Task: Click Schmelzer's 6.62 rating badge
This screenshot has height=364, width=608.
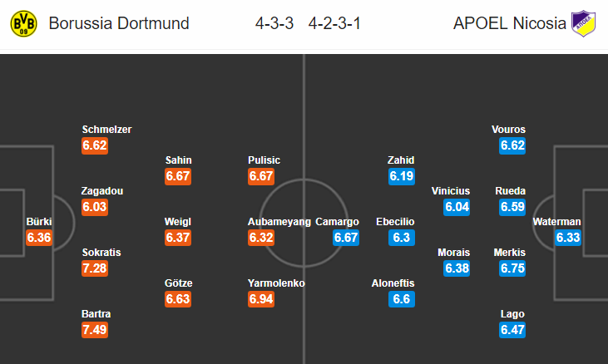Action: pyautogui.click(x=95, y=145)
